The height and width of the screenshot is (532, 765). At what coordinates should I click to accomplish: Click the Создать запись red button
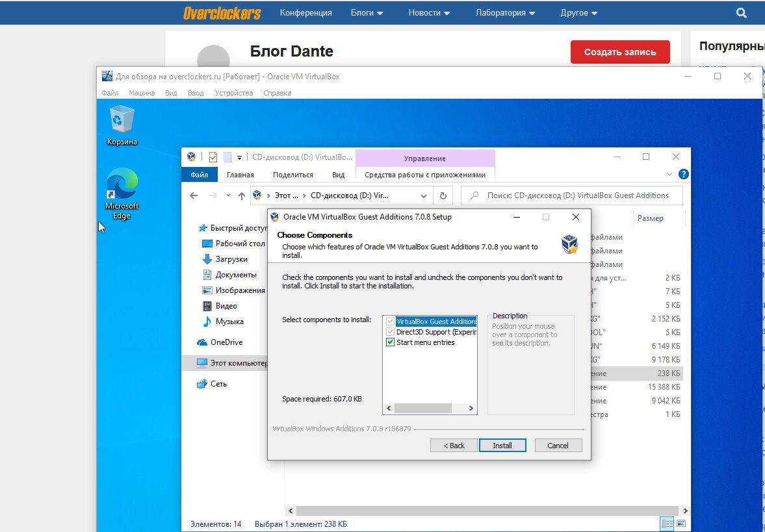tap(620, 52)
